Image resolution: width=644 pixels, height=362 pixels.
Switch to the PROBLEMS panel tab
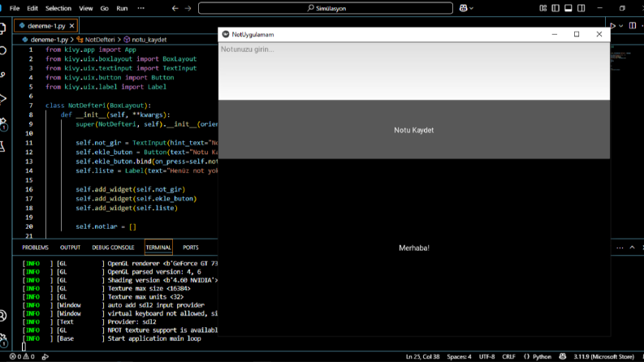tap(35, 248)
